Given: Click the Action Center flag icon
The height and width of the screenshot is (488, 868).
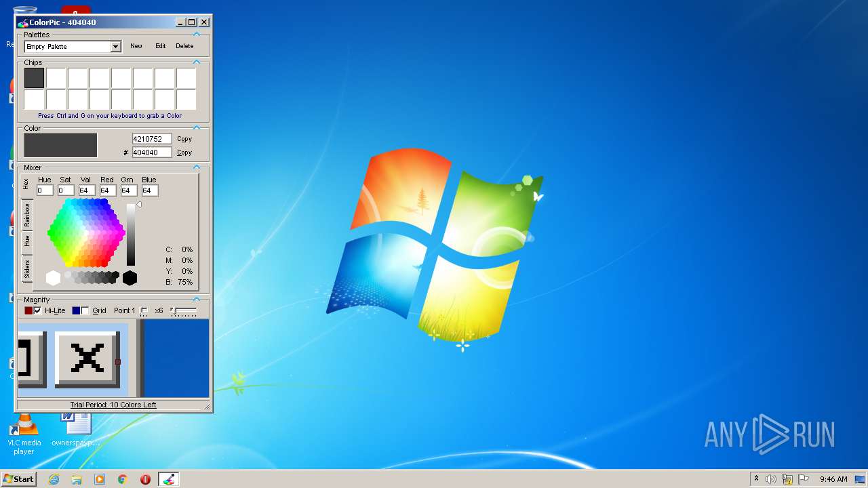Looking at the screenshot, I should tap(804, 479).
